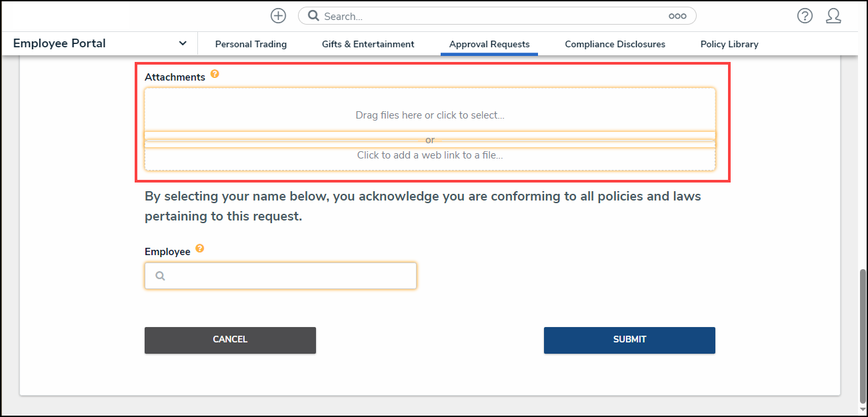Expand the Employee Portal dropdown

tap(183, 44)
